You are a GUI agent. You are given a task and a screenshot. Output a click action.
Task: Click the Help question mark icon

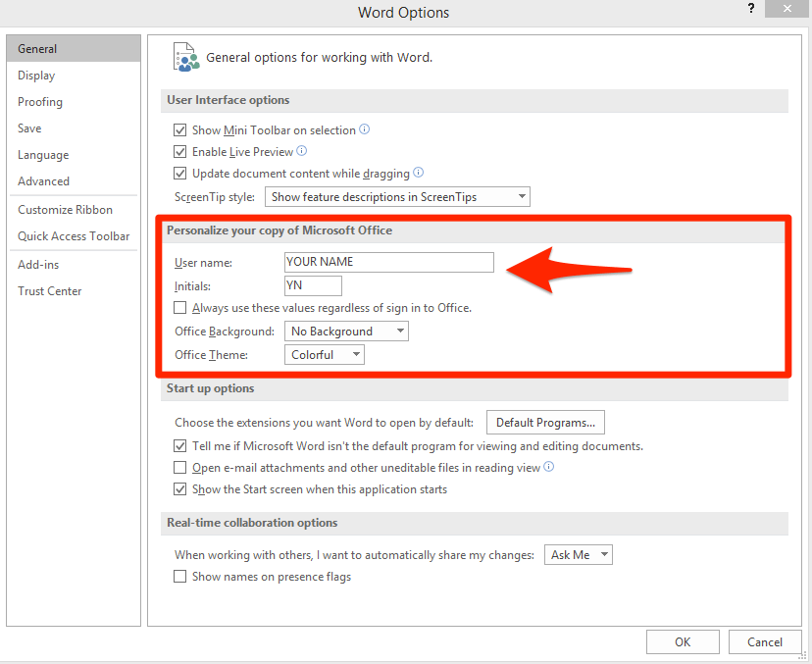pyautogui.click(x=751, y=8)
